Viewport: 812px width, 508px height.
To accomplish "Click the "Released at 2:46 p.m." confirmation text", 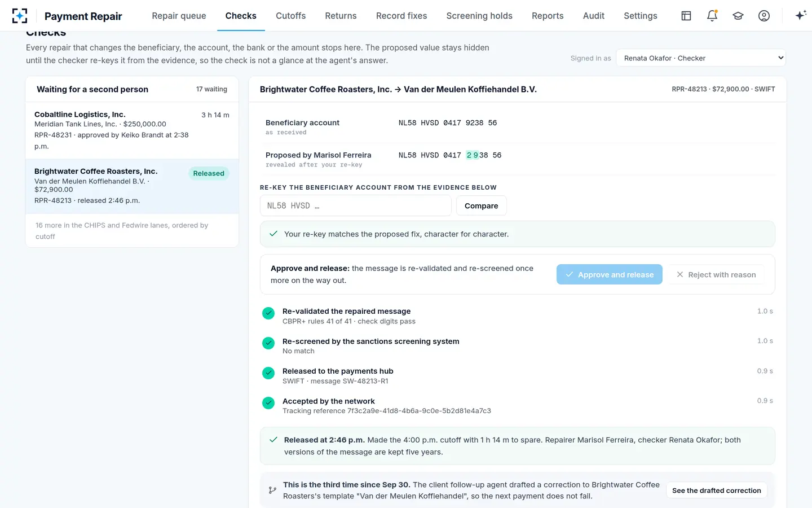I will coord(325,440).
